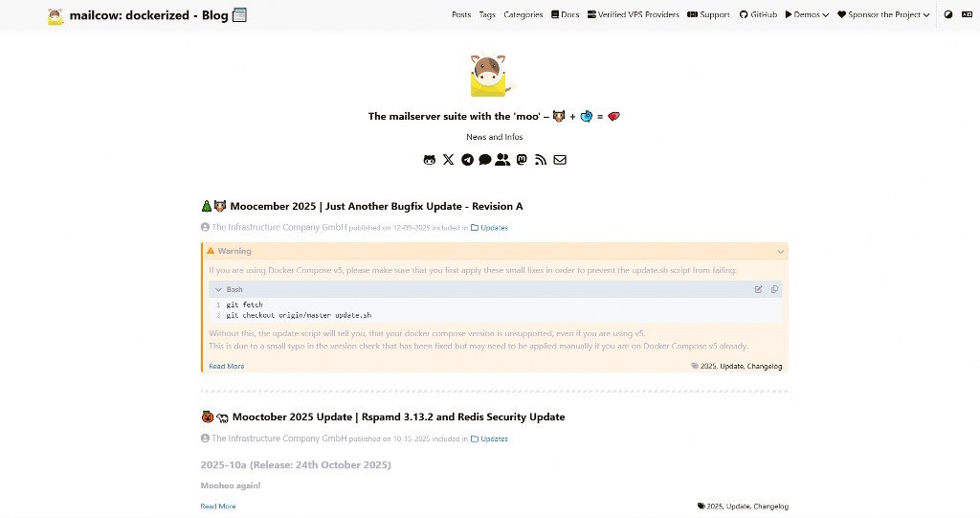Collapse the Bash code block

pyautogui.click(x=218, y=290)
